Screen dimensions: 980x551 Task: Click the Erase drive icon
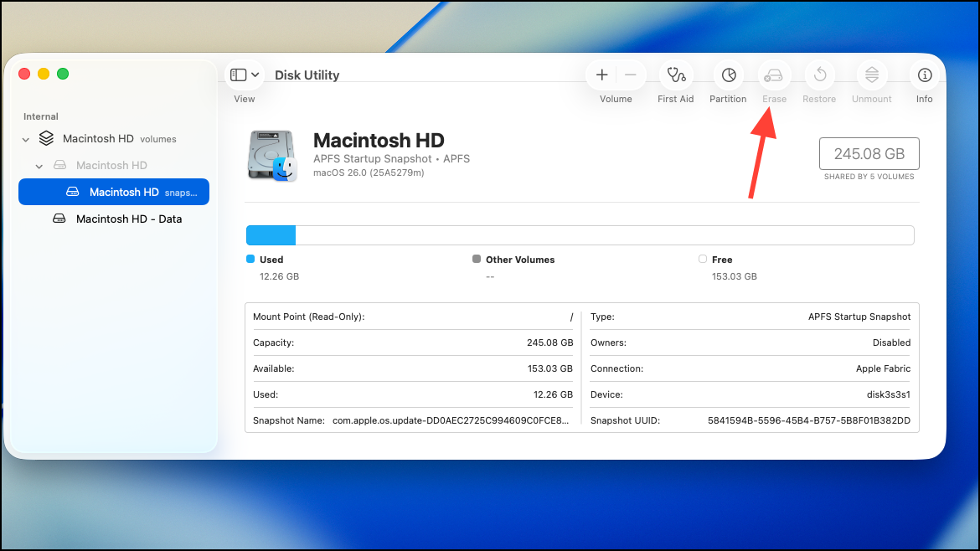tap(774, 75)
